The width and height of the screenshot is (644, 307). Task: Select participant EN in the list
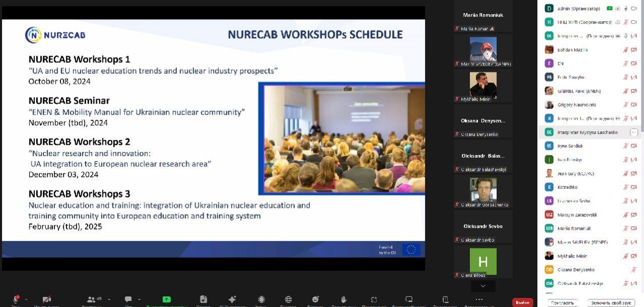[590, 63]
